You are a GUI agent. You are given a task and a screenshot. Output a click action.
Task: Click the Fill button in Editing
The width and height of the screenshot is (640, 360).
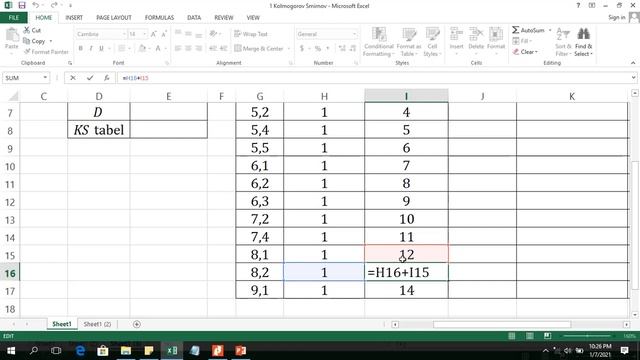(522, 41)
